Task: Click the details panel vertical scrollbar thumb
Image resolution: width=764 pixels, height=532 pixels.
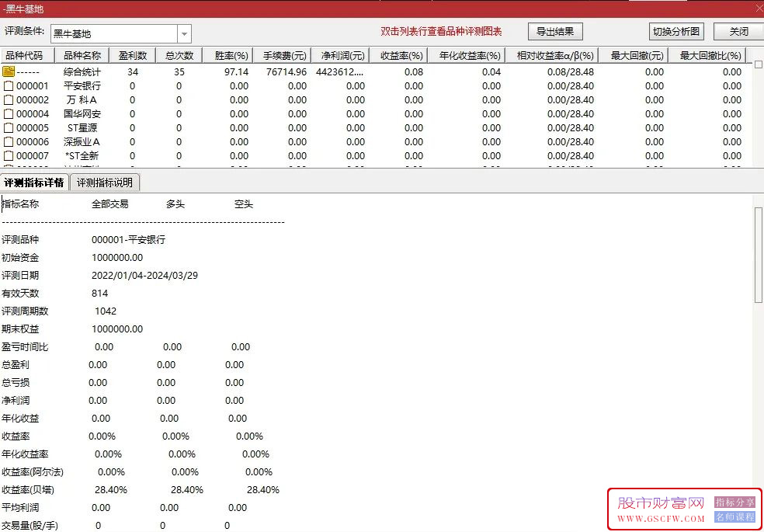Action: click(758, 254)
